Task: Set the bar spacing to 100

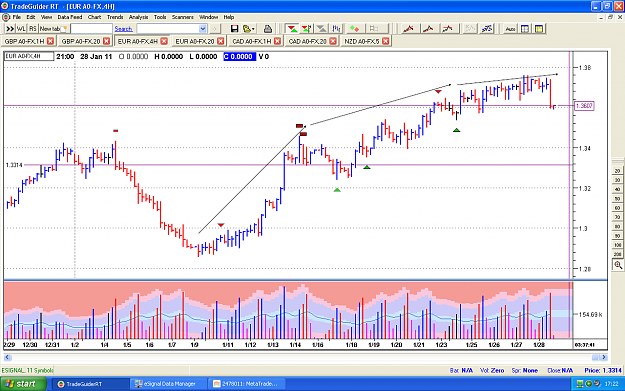Action: click(617, 245)
